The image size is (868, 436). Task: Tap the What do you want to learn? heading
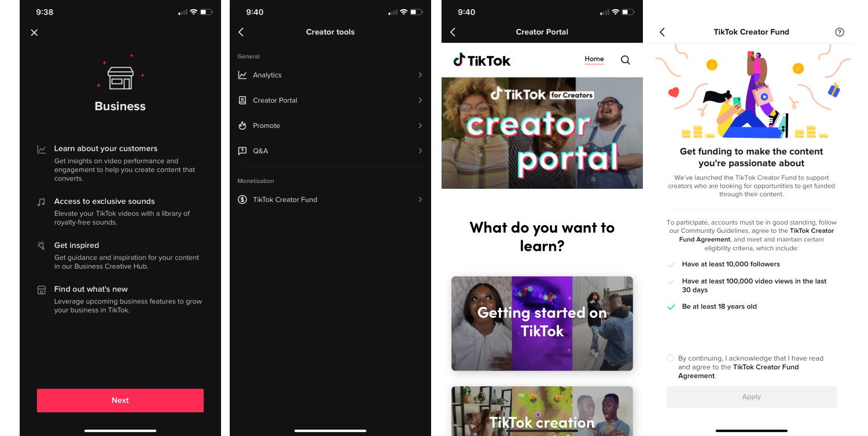tap(542, 236)
